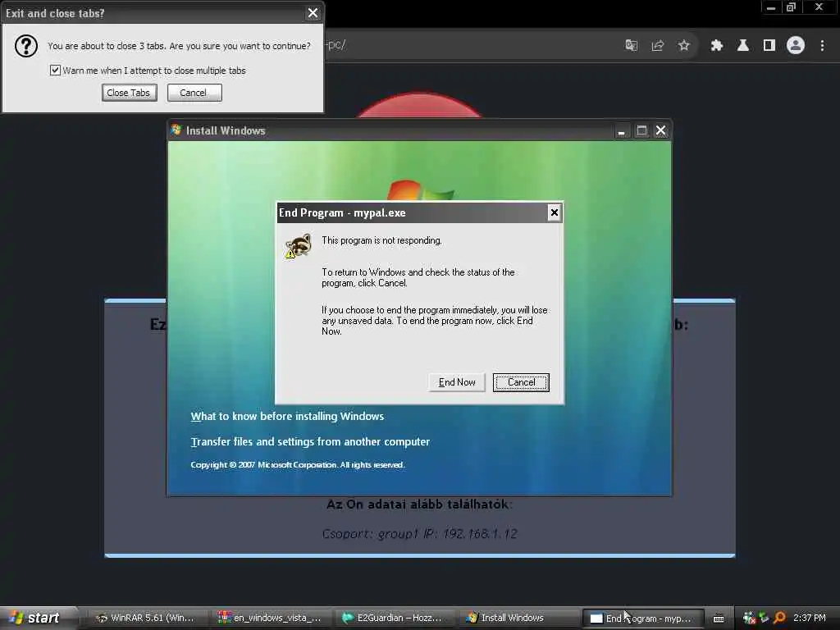
Task: Click the Copyright 2007 Microsoft Corporation text
Action: pyautogui.click(x=297, y=464)
